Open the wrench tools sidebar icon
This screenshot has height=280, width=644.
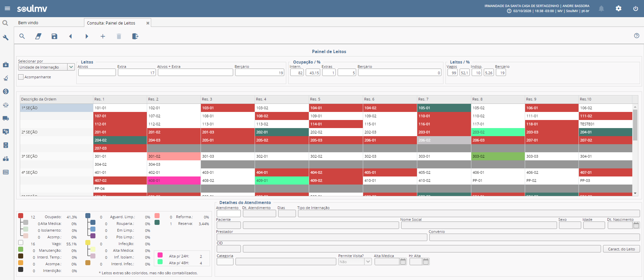click(6, 38)
